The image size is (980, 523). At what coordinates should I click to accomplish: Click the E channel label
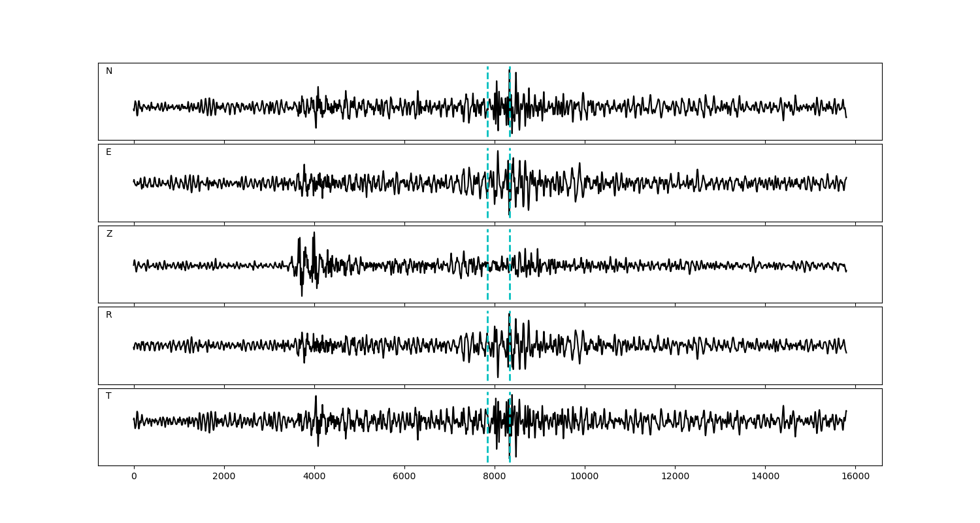108,152
